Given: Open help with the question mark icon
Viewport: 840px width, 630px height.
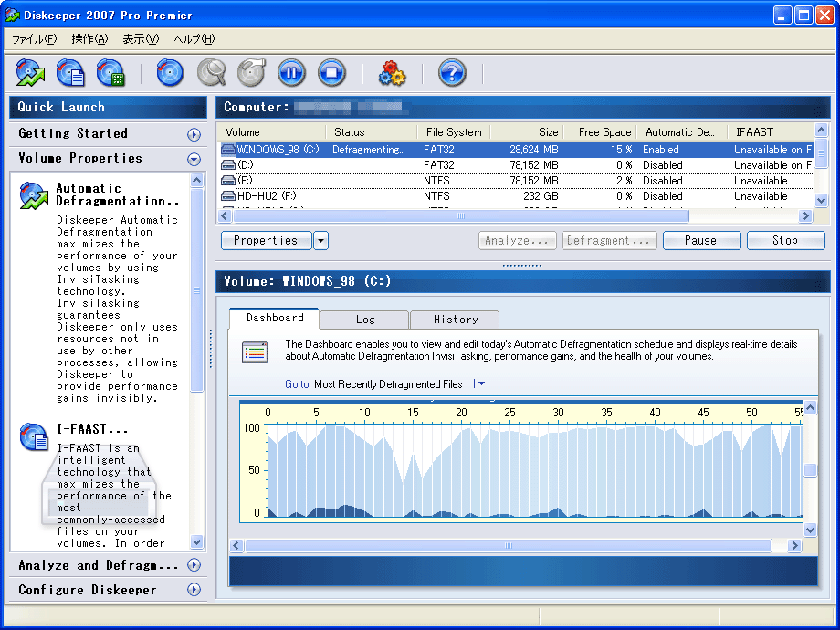Looking at the screenshot, I should click(x=452, y=72).
